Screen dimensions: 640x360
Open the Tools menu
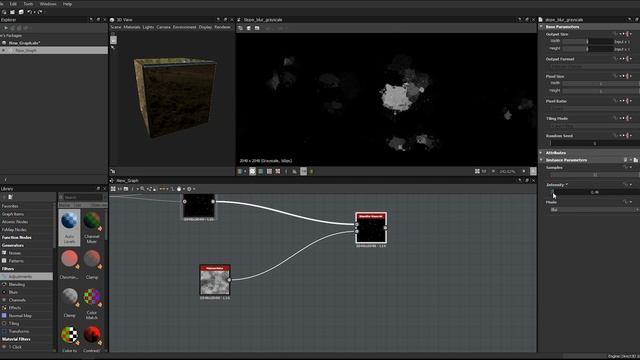pyautogui.click(x=28, y=4)
